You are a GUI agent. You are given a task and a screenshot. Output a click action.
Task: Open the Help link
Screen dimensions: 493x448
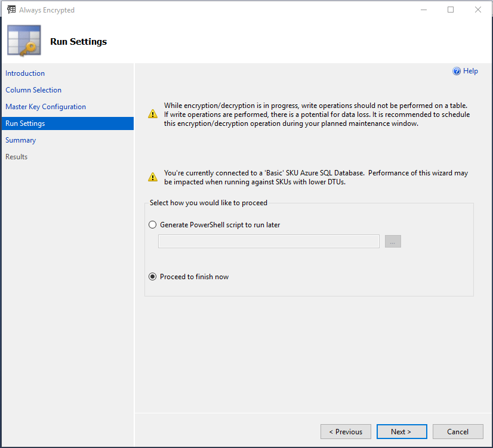[470, 71]
